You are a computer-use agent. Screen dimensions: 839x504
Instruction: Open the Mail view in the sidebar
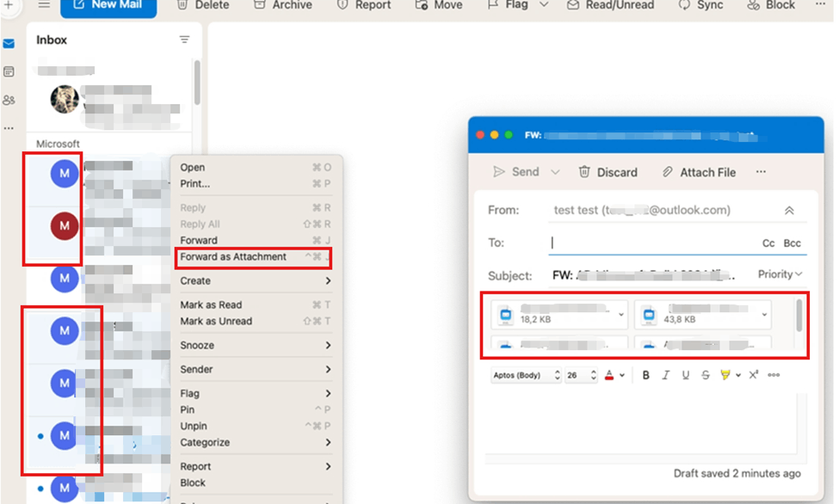tap(9, 44)
